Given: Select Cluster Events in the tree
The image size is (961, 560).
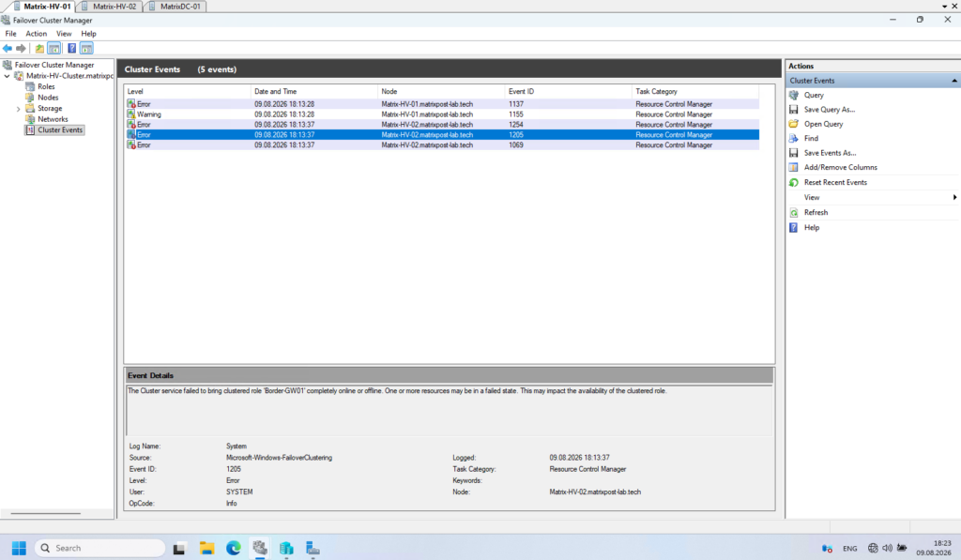Looking at the screenshot, I should click(x=59, y=129).
